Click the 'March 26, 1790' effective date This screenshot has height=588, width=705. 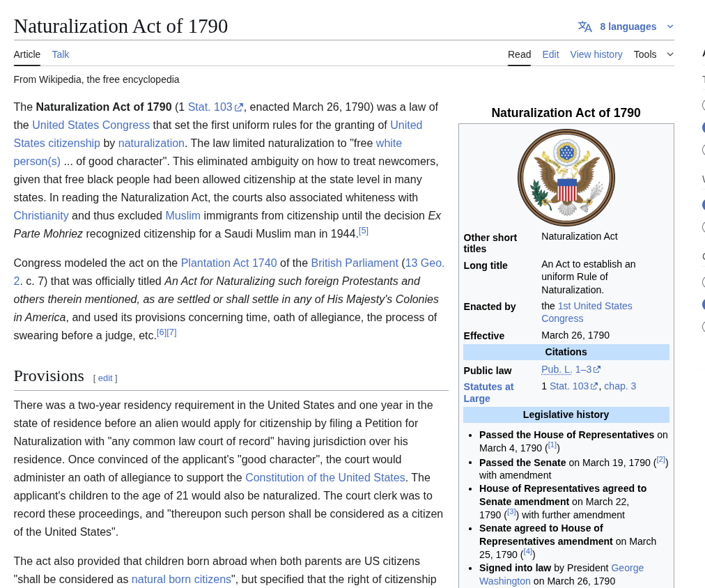pos(575,335)
